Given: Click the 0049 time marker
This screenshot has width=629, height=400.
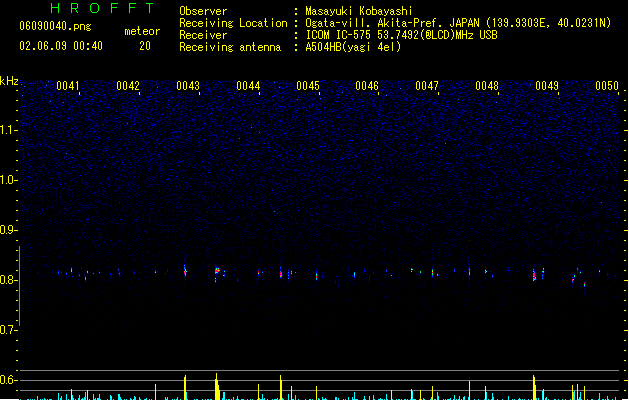Looking at the screenshot, I should coord(547,86).
